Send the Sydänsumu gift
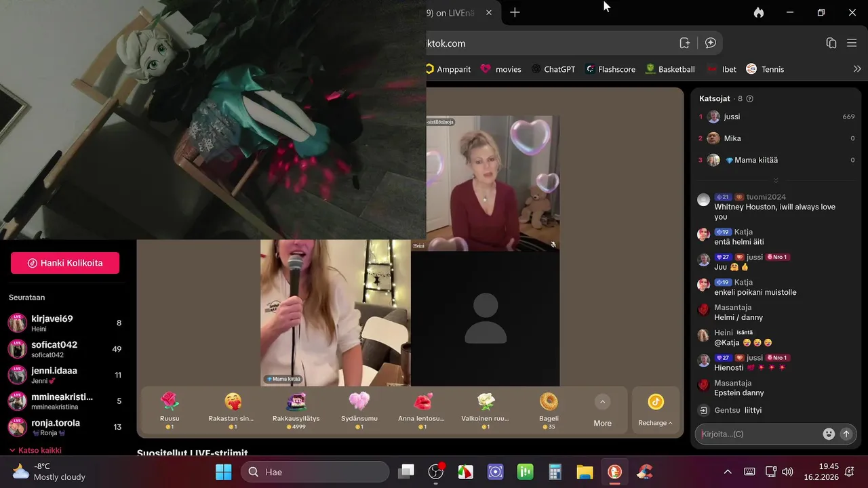Viewport: 868px width, 488px height. 359,410
